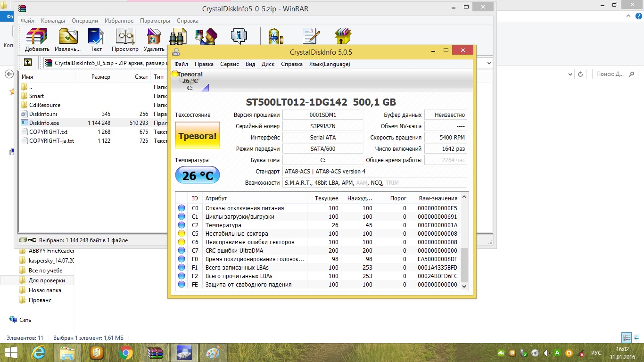
Task: Switch Explorer to details view button
Action: (x=627, y=337)
